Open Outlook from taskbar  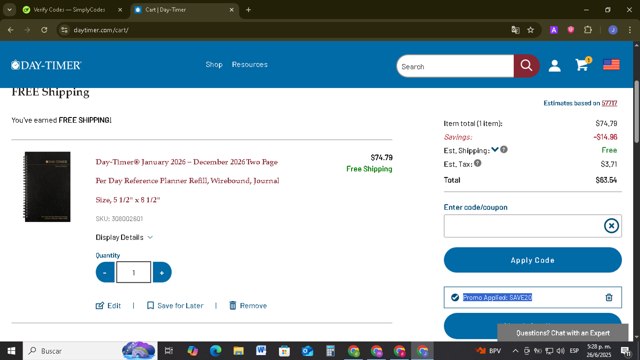307,351
